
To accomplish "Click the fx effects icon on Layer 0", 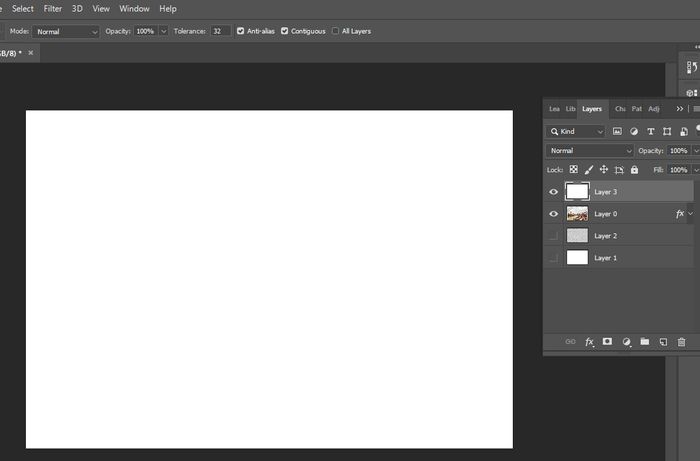I will pyautogui.click(x=679, y=214).
